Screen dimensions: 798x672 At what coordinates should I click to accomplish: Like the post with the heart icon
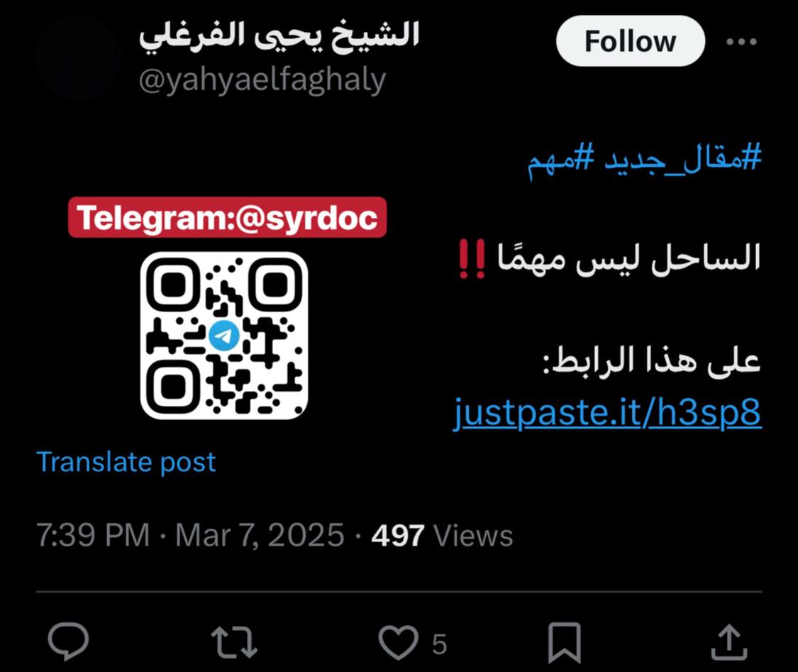point(399,642)
